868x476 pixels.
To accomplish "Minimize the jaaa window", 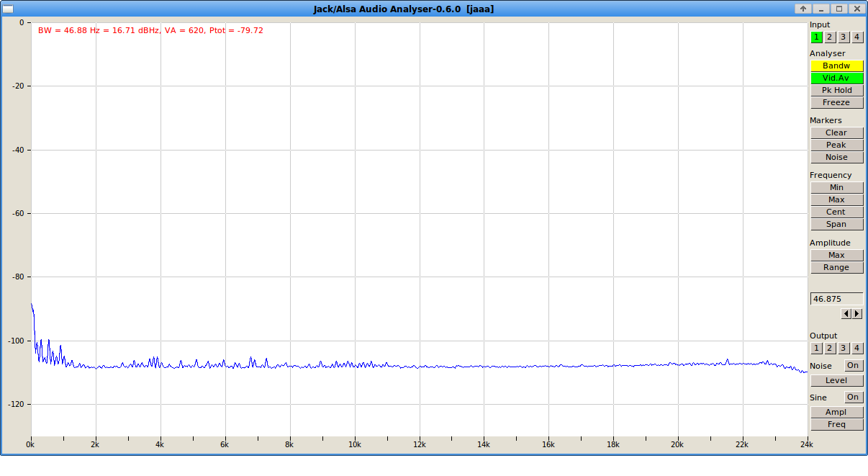I will 821,9.
